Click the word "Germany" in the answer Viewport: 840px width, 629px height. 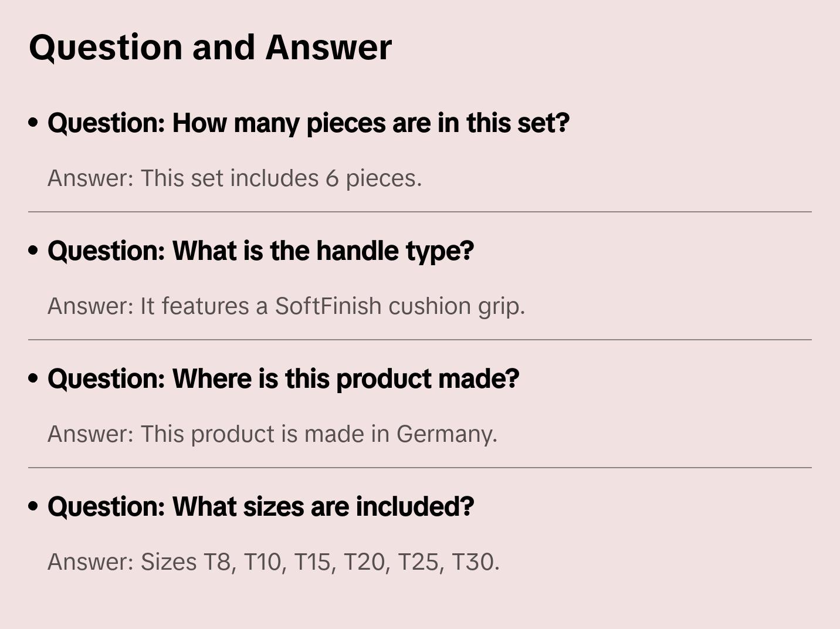pyautogui.click(x=446, y=434)
